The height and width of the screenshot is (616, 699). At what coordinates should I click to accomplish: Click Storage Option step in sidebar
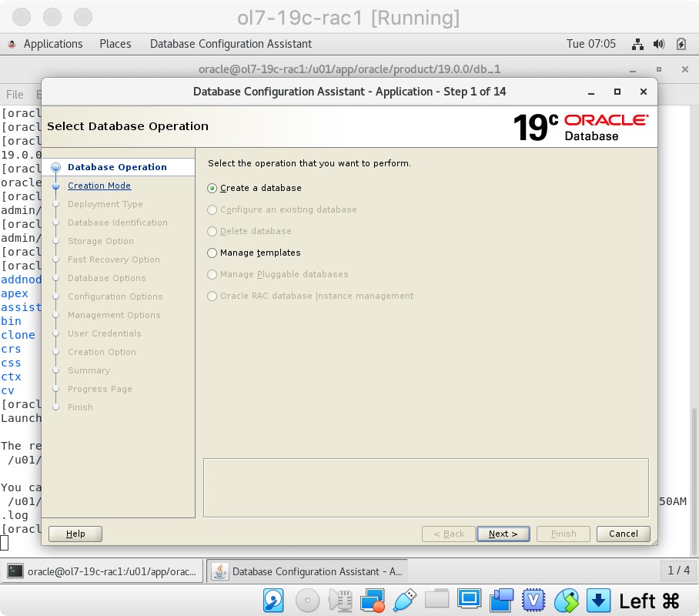tap(101, 241)
